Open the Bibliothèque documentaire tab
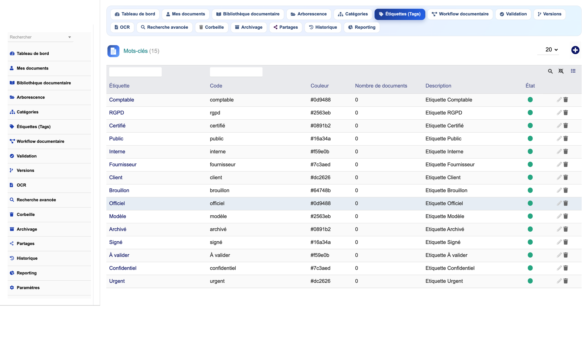 coord(248,14)
